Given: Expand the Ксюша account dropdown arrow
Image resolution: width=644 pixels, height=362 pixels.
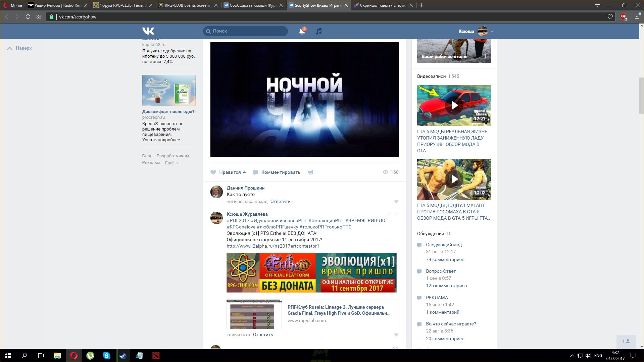Looking at the screenshot, I should tap(492, 32).
